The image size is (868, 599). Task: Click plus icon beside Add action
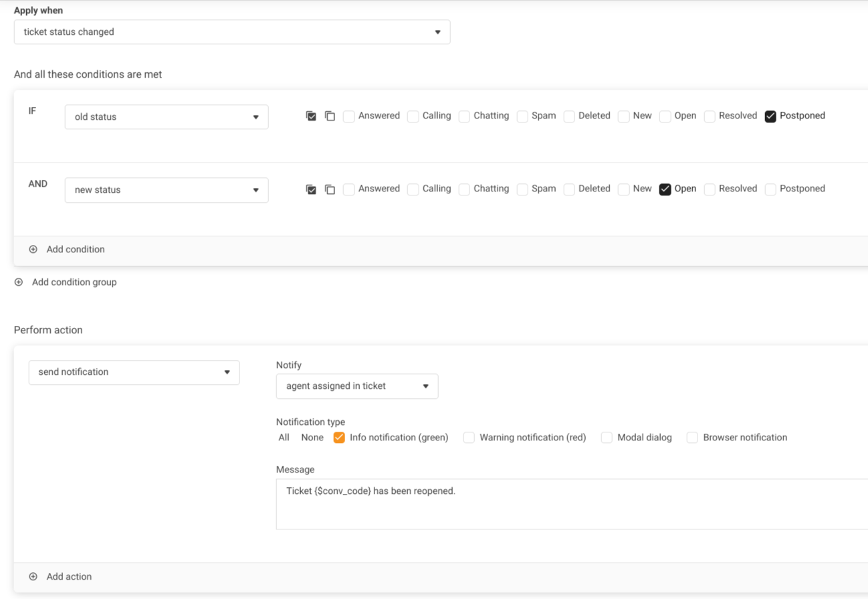click(33, 577)
